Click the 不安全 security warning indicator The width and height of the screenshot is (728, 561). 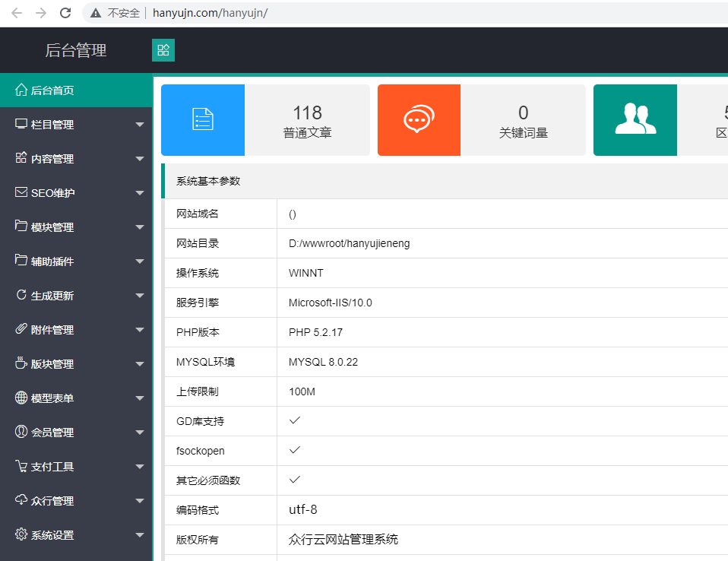coord(115,13)
